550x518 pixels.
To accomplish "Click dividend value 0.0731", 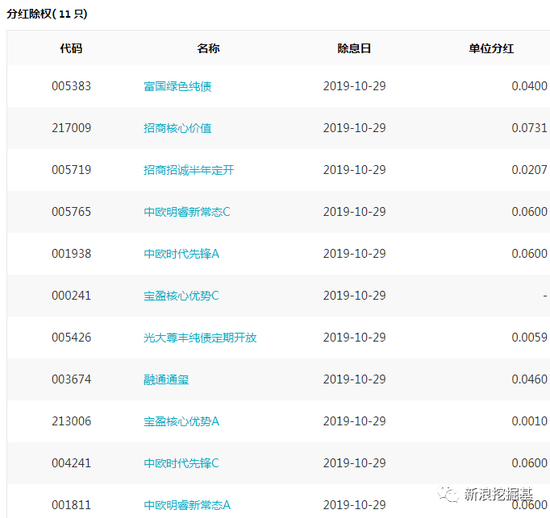I will [529, 128].
